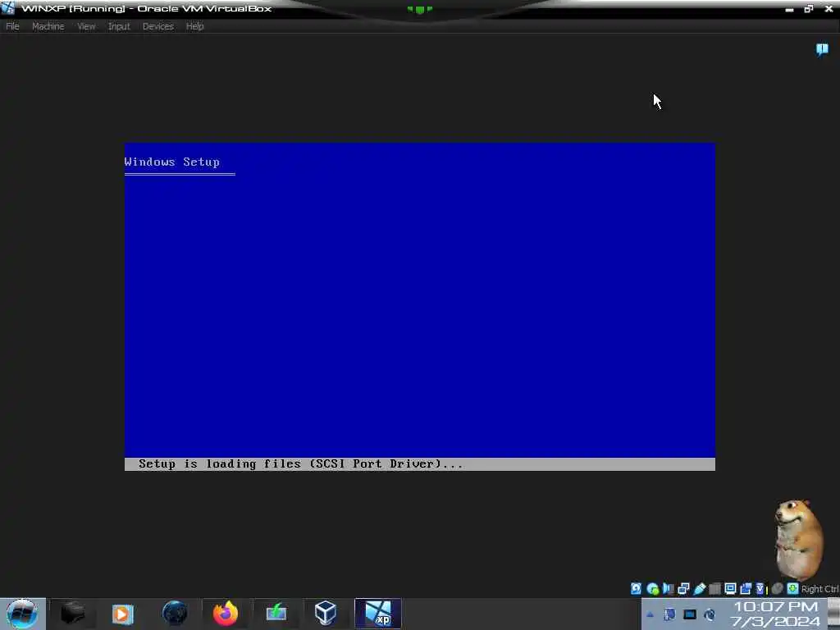Click the green mini toolbar handle

[x=420, y=9]
